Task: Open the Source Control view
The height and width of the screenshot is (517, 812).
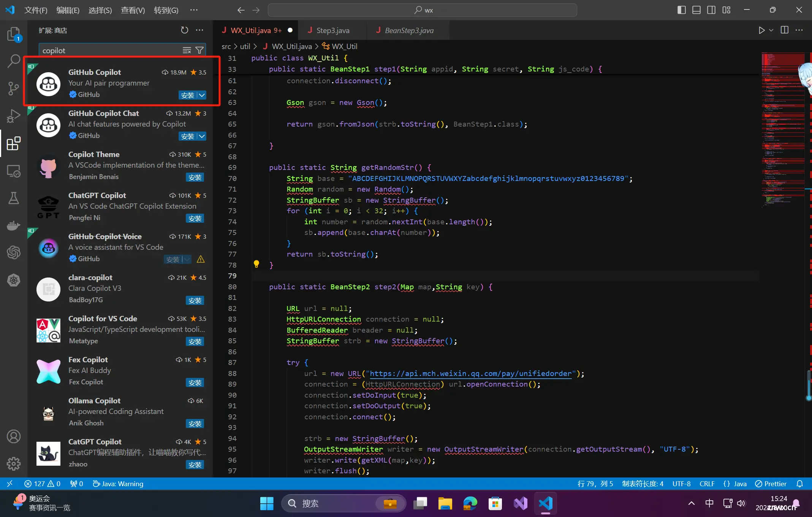Action: tap(14, 88)
